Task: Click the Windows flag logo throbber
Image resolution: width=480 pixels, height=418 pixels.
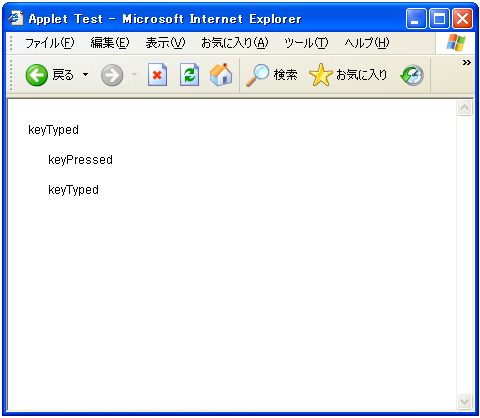Action: (455, 43)
